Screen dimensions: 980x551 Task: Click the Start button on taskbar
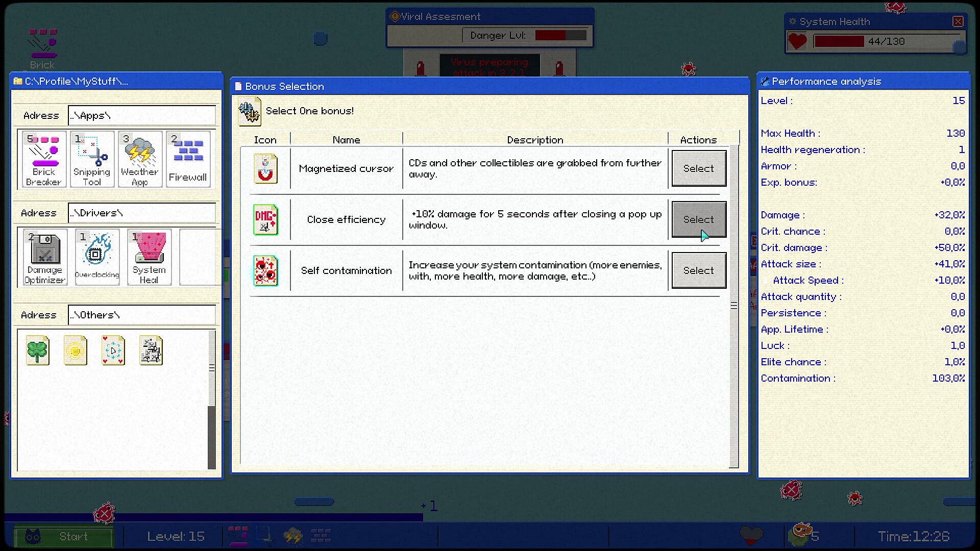pos(63,537)
